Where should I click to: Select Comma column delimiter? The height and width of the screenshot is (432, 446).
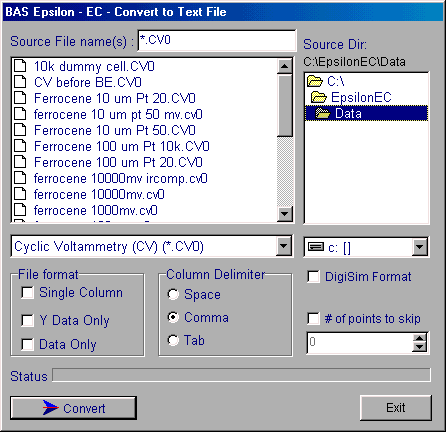[173, 317]
